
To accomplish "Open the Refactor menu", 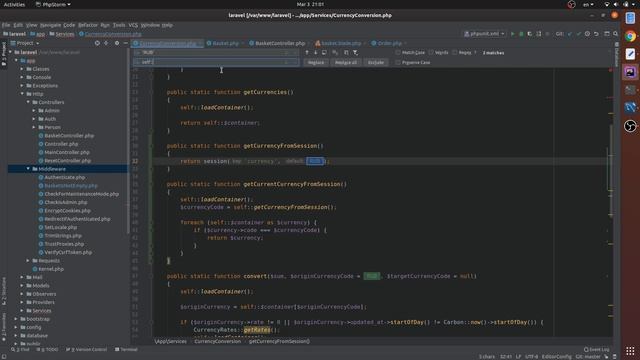I will pyautogui.click(x=88, y=25).
